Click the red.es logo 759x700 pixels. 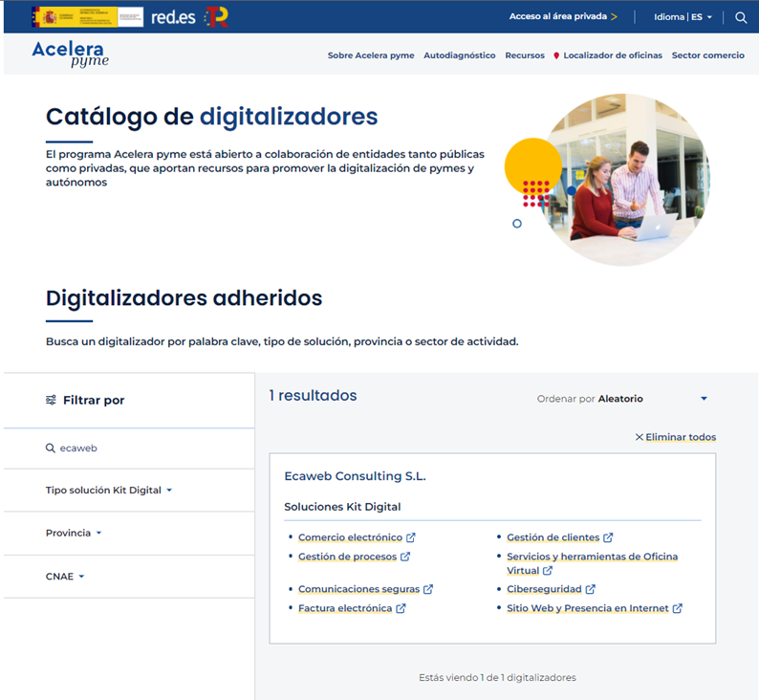[173, 17]
